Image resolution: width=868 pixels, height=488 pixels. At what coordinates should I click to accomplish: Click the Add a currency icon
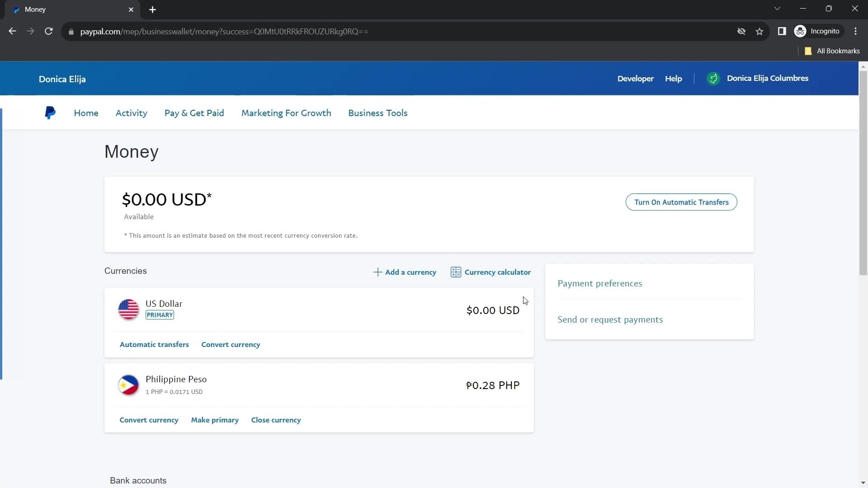coord(378,272)
